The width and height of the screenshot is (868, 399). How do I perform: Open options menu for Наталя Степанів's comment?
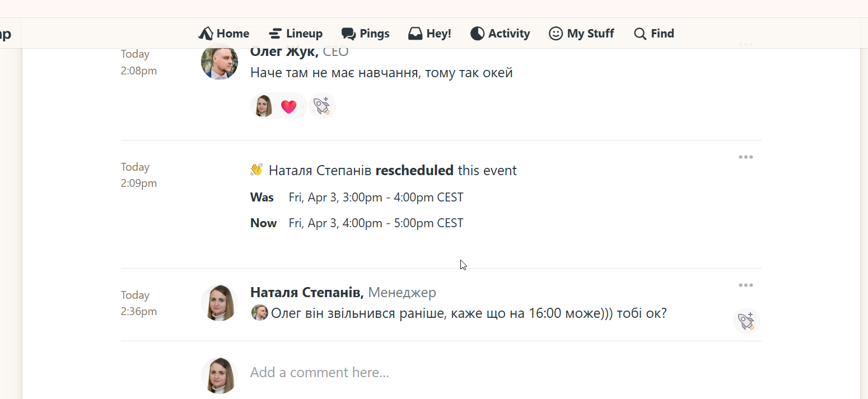[745, 285]
